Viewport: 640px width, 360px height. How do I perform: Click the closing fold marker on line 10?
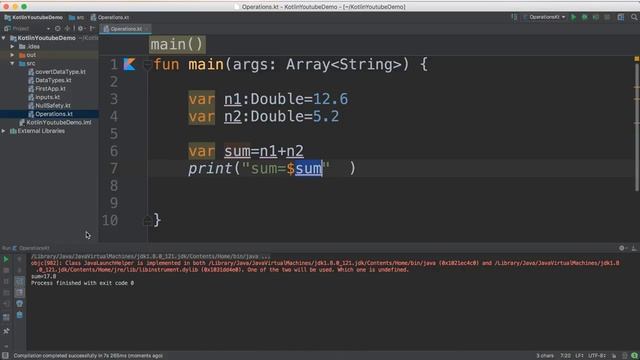pyautogui.click(x=147, y=221)
